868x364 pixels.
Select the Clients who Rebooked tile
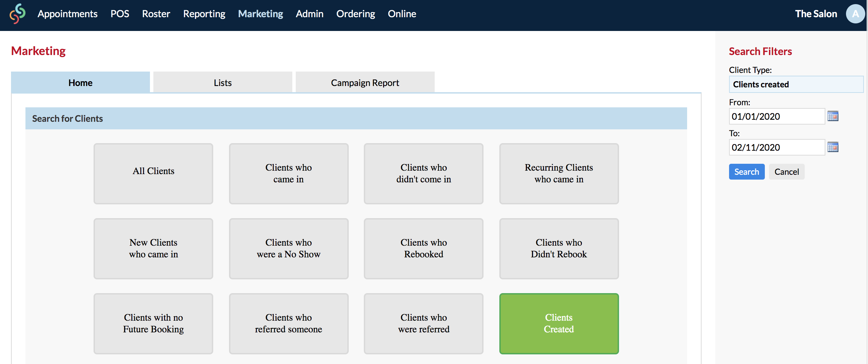(424, 249)
